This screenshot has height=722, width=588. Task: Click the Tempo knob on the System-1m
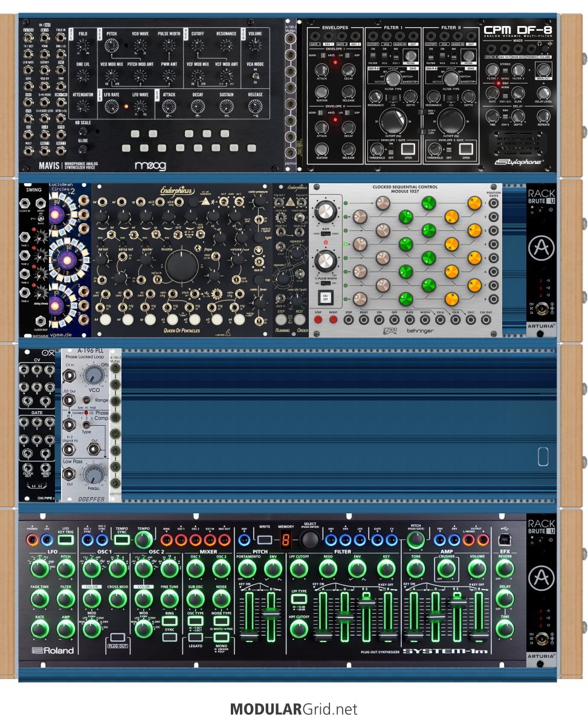pyautogui.click(x=143, y=539)
